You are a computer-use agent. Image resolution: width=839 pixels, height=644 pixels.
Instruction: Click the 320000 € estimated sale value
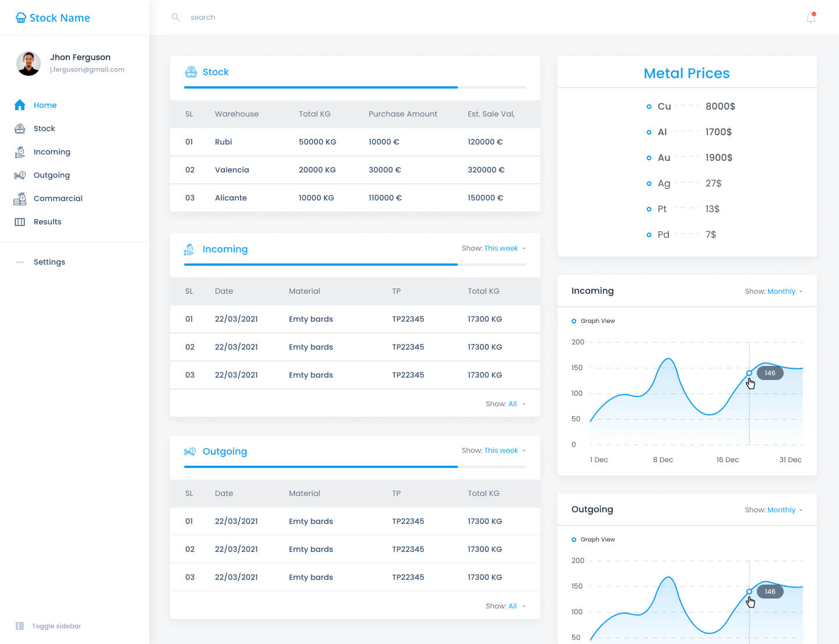click(486, 170)
